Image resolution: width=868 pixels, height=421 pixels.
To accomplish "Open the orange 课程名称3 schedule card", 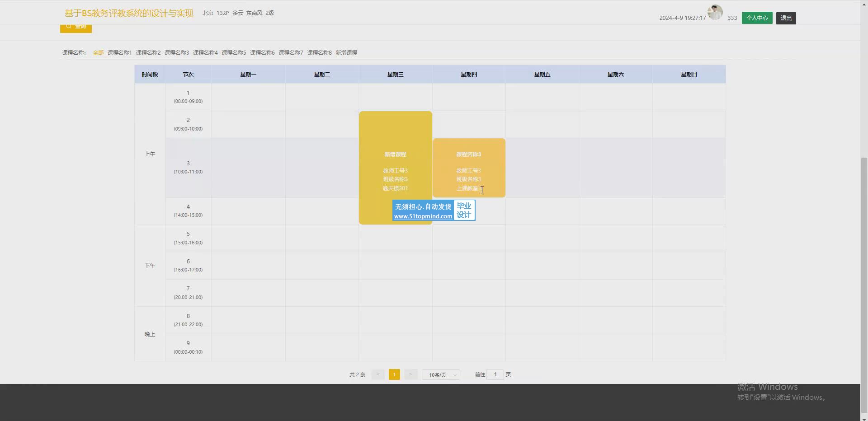I will (469, 168).
